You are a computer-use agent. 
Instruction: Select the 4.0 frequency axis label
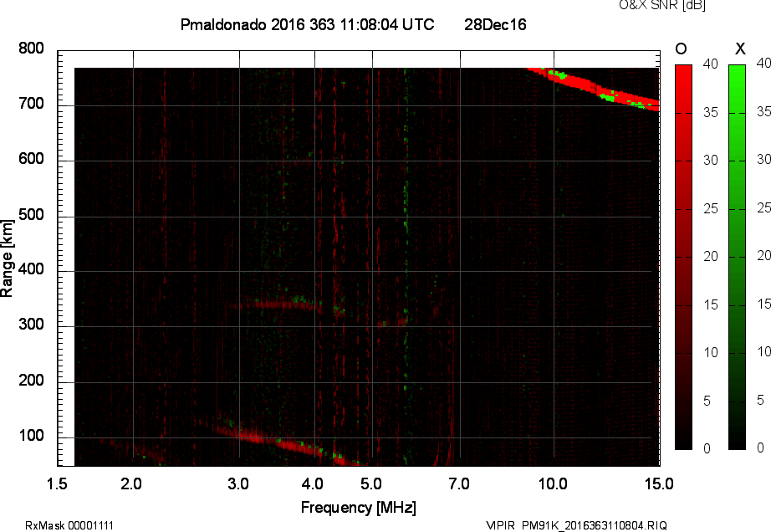tap(313, 483)
